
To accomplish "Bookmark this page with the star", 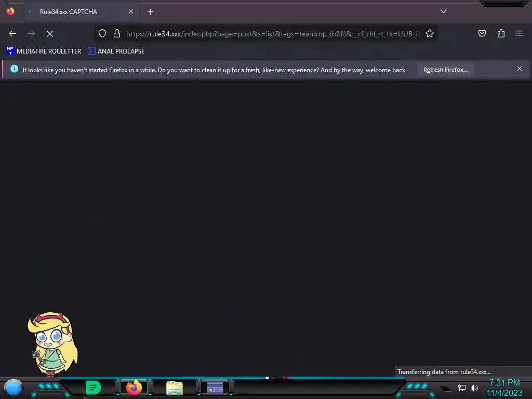I will click(x=430, y=33).
